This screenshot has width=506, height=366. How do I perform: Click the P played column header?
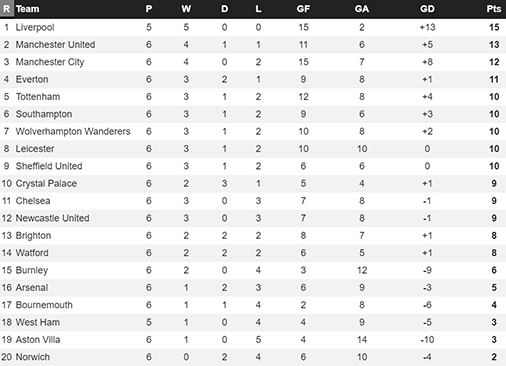pos(149,9)
